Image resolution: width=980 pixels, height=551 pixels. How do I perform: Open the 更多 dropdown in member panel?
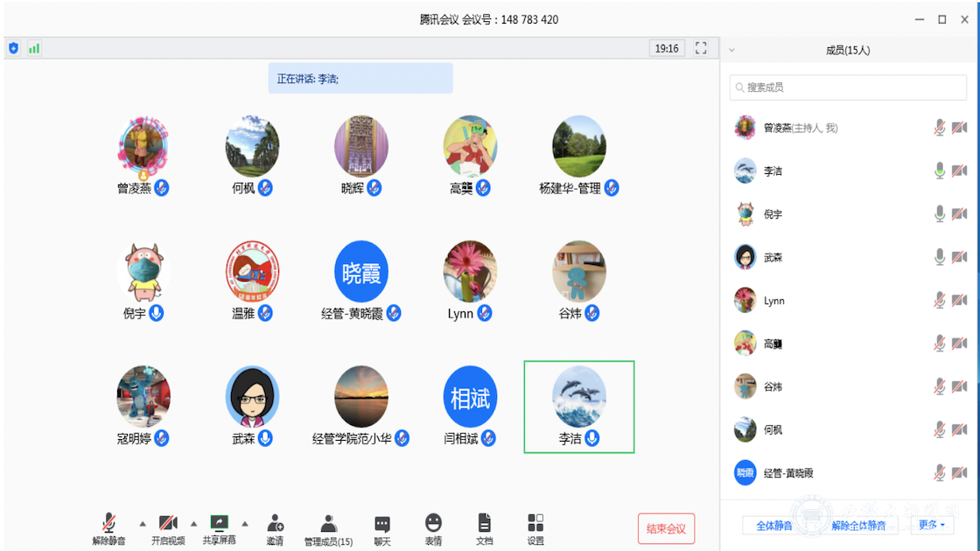click(930, 524)
